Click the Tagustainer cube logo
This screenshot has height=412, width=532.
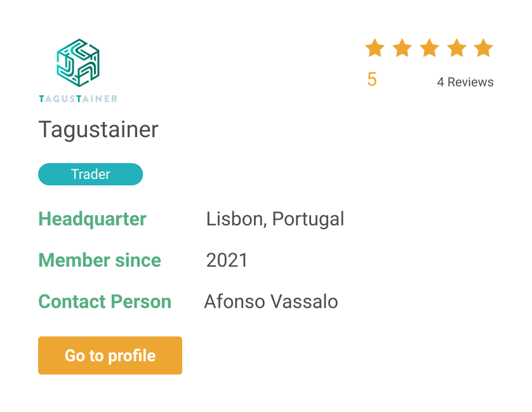[x=78, y=63]
